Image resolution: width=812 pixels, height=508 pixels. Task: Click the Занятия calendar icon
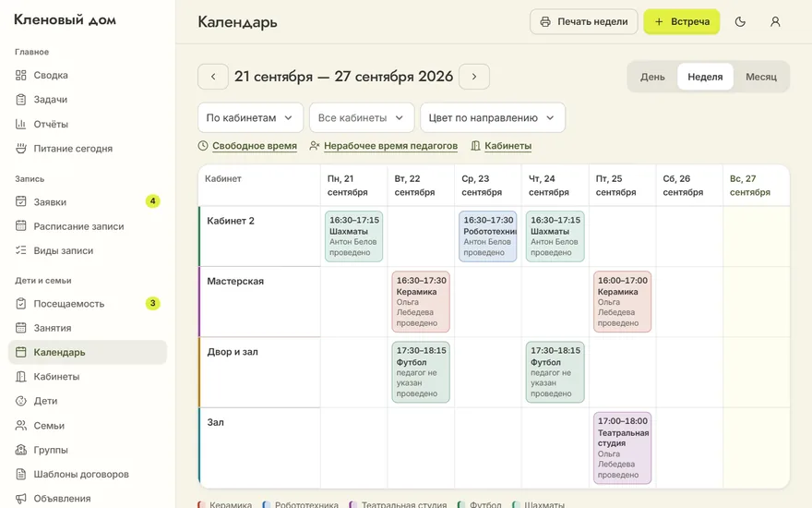[x=20, y=328]
